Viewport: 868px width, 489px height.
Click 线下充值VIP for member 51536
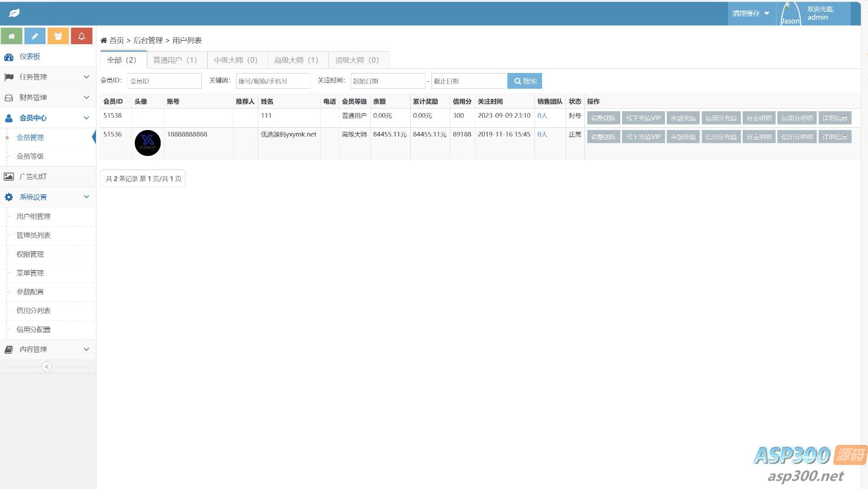point(643,137)
